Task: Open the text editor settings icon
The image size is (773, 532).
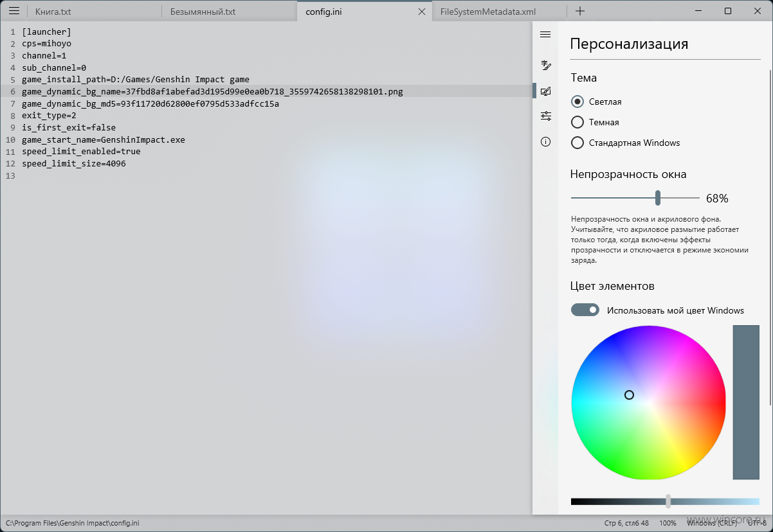Action: (x=545, y=65)
